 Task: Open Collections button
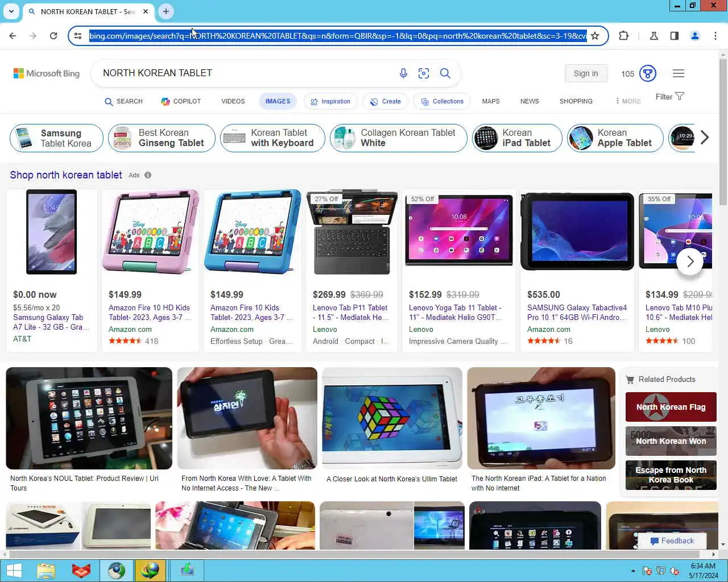(x=442, y=101)
